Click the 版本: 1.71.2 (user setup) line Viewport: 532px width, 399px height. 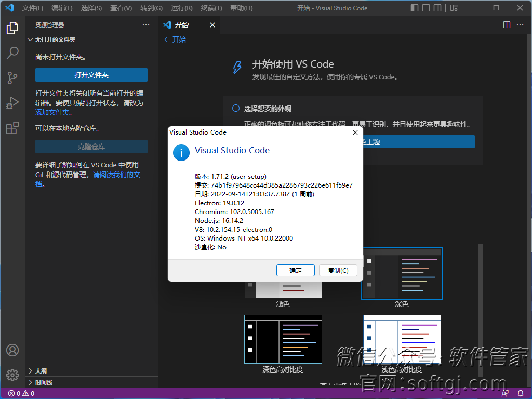[x=230, y=177]
